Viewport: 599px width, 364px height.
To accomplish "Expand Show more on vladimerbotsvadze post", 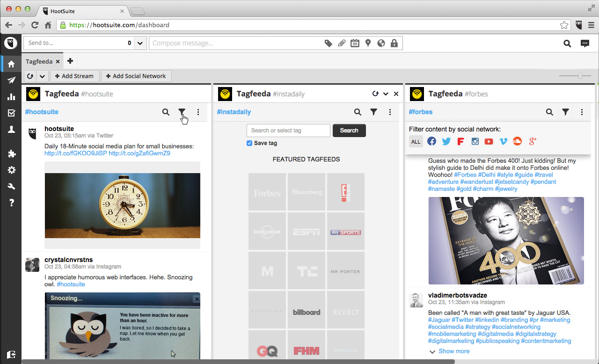I will pos(449,351).
